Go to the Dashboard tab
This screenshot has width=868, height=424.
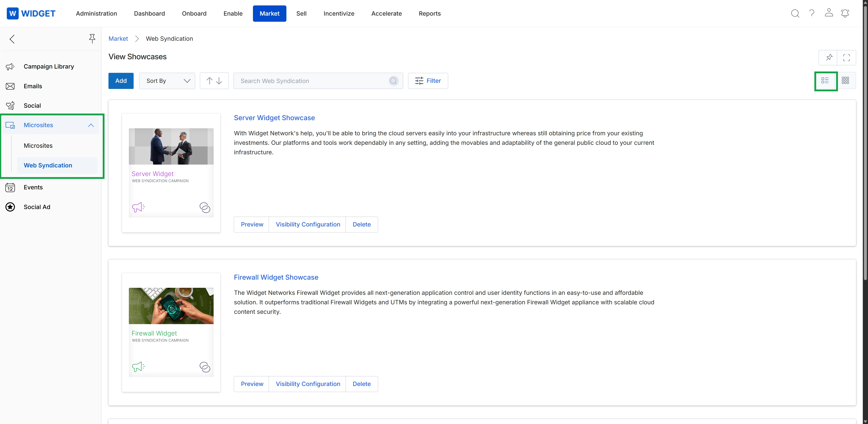point(149,14)
